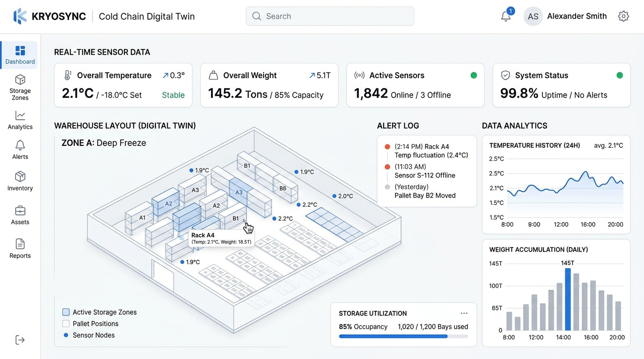
Task: Click the '99.8%' uptime value
Action: 519,93
